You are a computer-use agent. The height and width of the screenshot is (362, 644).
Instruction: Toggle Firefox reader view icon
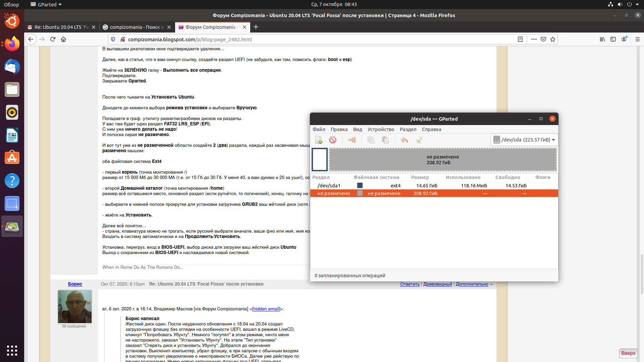tap(520, 39)
